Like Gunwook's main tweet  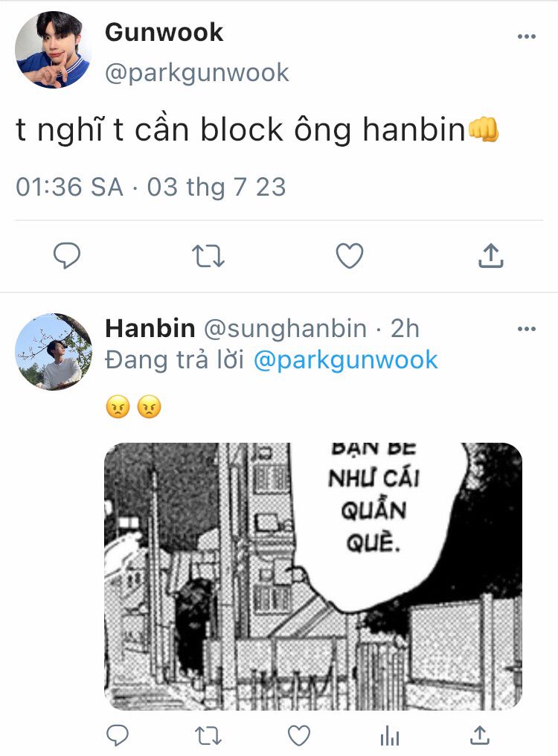tap(349, 255)
